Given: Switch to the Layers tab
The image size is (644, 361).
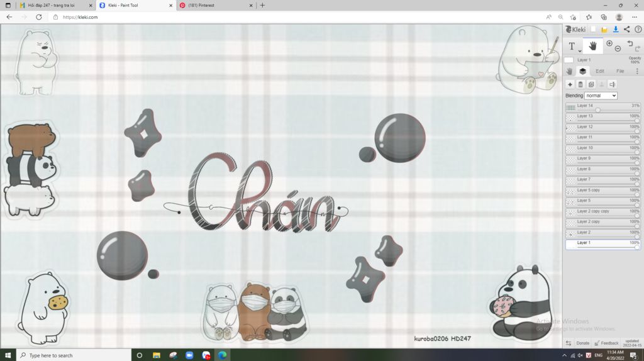Looking at the screenshot, I should pos(582,71).
